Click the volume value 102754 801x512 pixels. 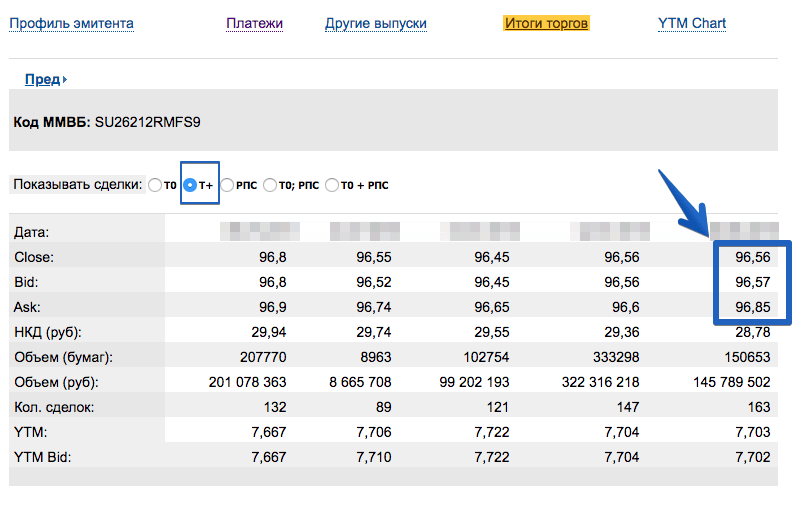[x=486, y=357]
